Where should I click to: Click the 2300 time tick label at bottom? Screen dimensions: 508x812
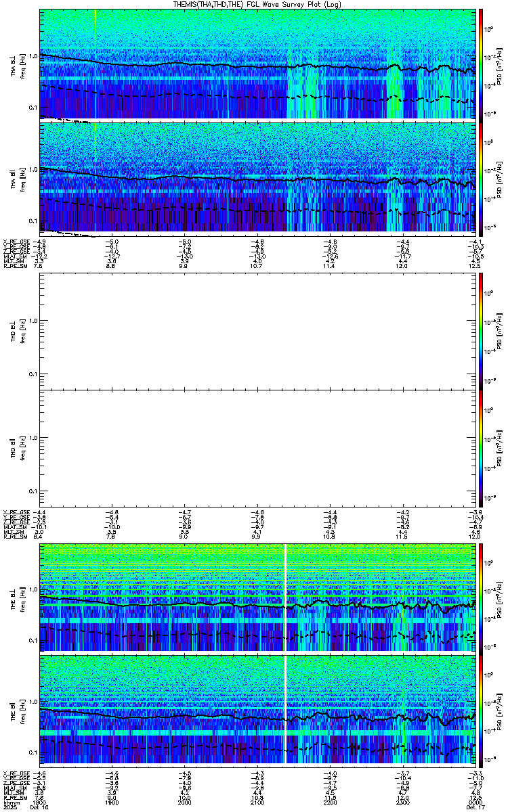click(402, 803)
